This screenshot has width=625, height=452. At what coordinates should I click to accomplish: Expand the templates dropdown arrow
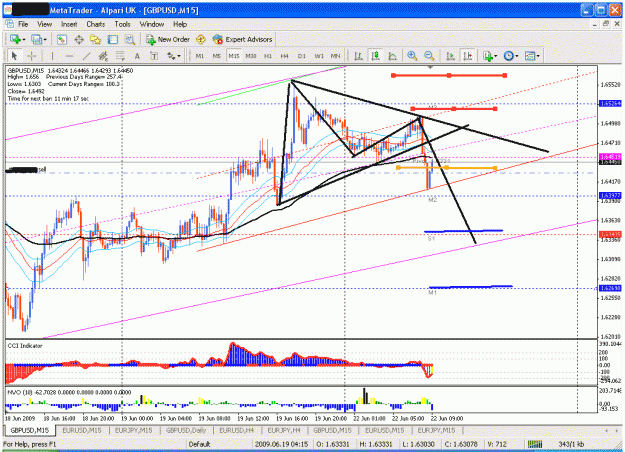click(x=538, y=56)
